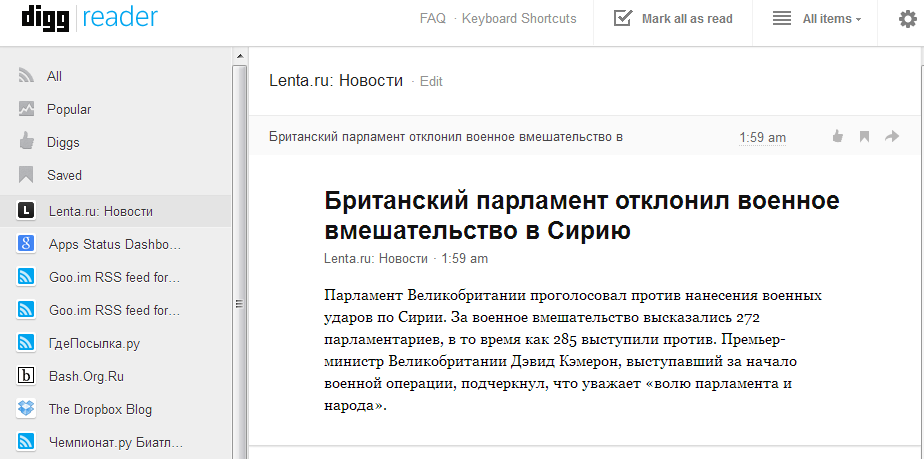Click the ГдеПосылка.ру RSS icon
The height and width of the screenshot is (459, 924).
click(26, 343)
